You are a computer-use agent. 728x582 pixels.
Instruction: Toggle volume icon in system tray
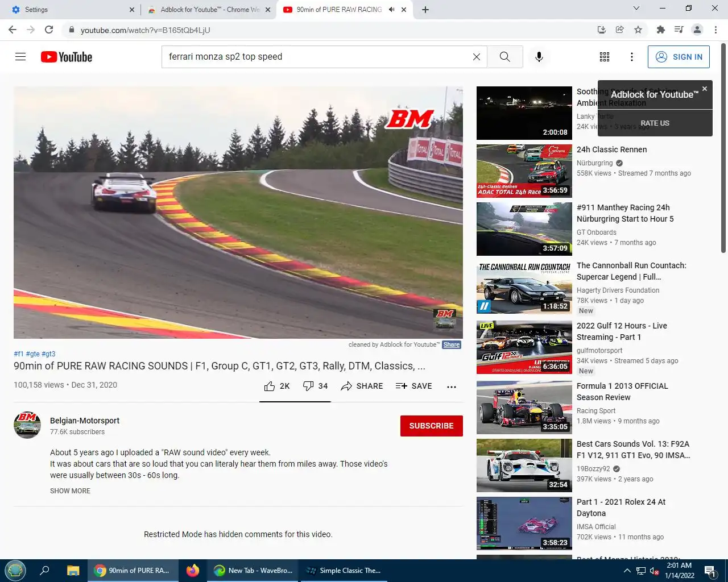click(x=654, y=571)
